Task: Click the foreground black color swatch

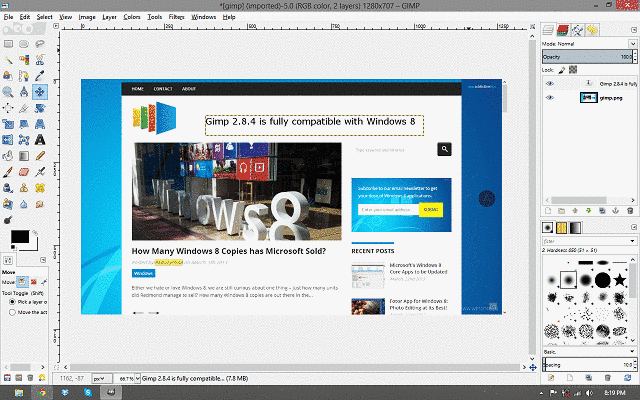Action: tap(20, 237)
